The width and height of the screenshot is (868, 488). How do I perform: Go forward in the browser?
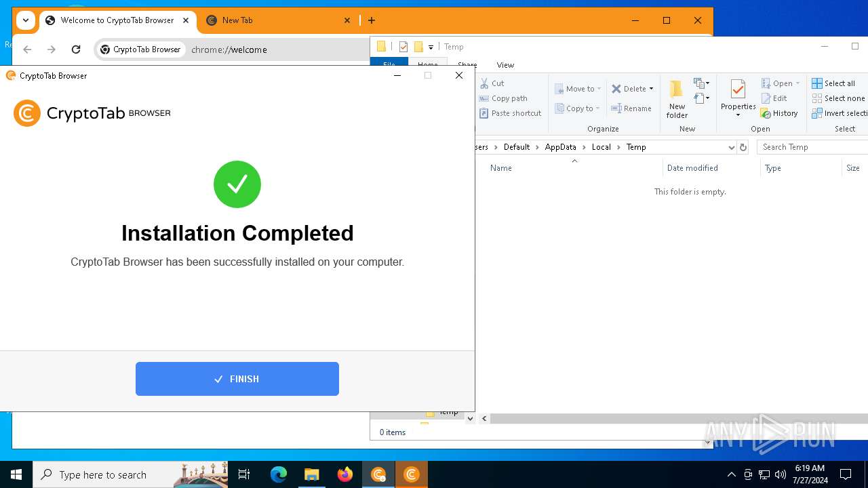tap(52, 49)
